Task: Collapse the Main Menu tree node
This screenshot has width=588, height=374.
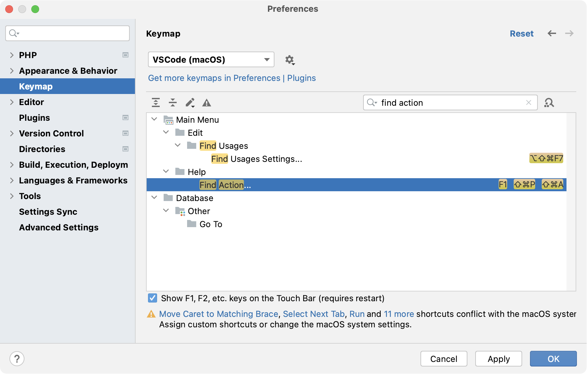Action: click(x=154, y=119)
